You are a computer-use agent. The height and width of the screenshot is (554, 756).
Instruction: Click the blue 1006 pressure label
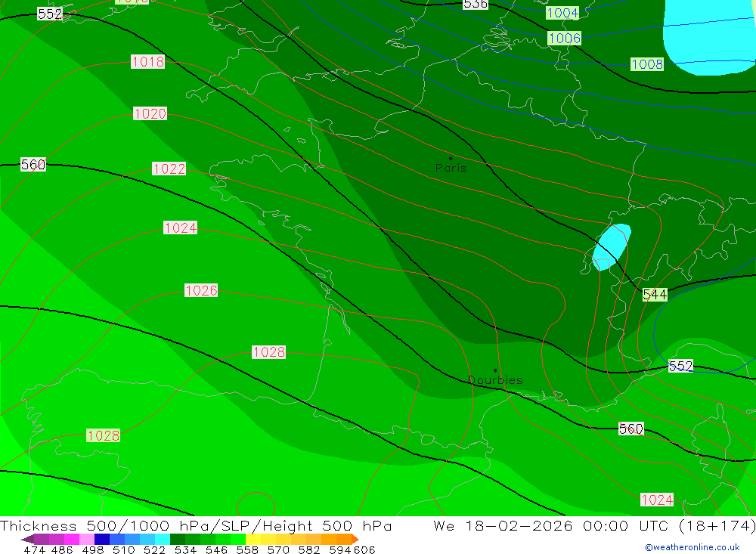(x=564, y=38)
